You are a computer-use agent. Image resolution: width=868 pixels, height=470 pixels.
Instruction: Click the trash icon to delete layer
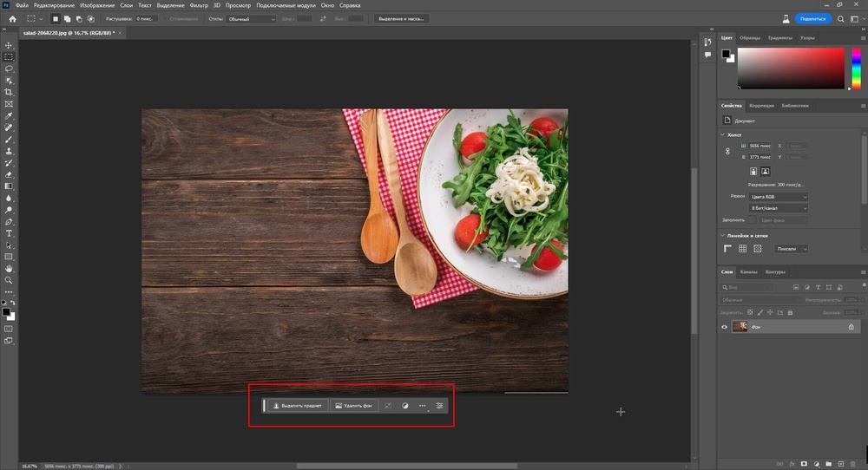pyautogui.click(x=853, y=464)
